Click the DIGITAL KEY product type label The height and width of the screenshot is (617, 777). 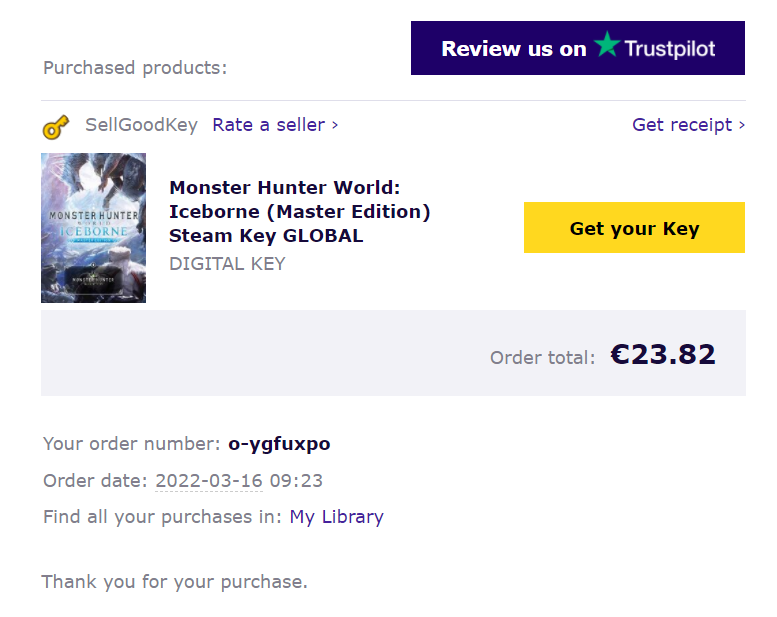pos(227,264)
